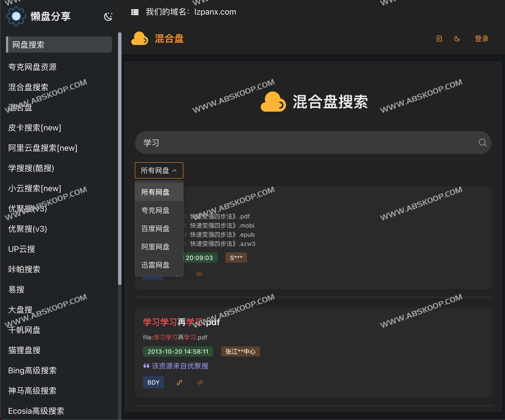Viewport: 505px width, 420px height.
Task: Click the large cloud icon above 混合盘搜索 title
Action: (273, 101)
